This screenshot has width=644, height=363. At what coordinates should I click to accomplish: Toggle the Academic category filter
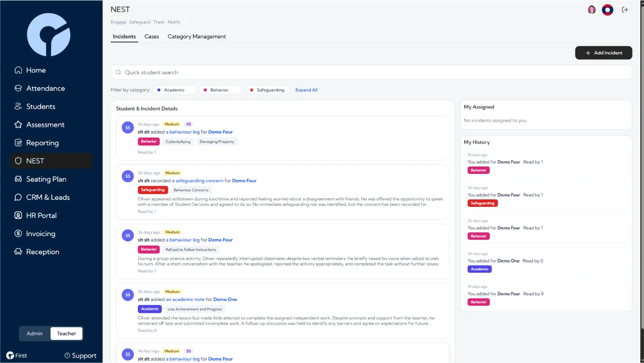175,90
